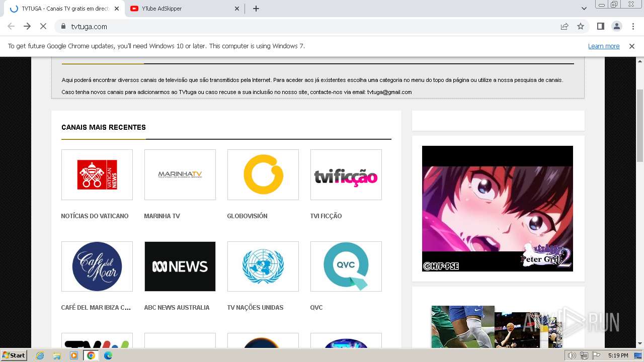Click the CAFÉ DEL MAR IBIZA link

[x=96, y=308]
